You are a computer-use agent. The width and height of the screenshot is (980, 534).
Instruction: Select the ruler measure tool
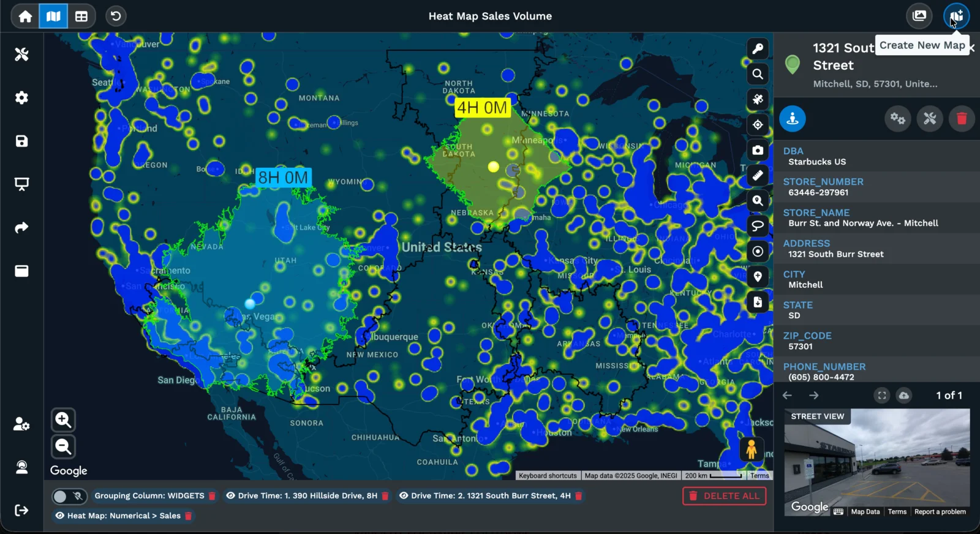click(758, 175)
